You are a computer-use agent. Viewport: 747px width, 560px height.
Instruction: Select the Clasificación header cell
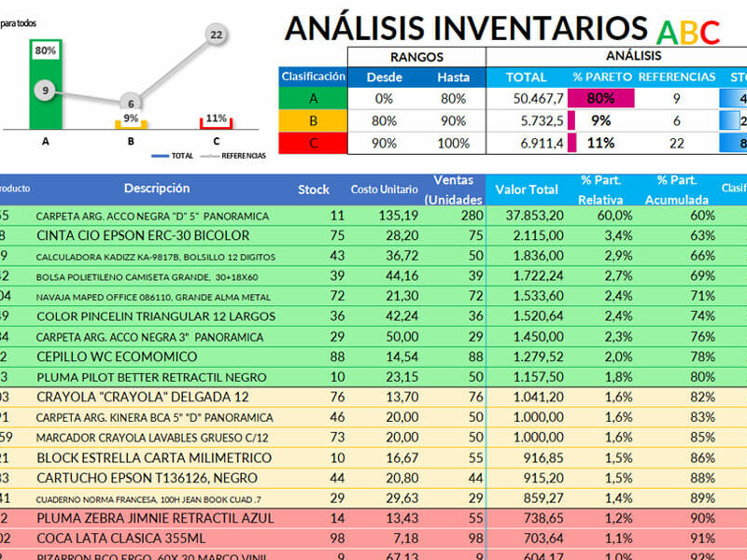tap(313, 77)
